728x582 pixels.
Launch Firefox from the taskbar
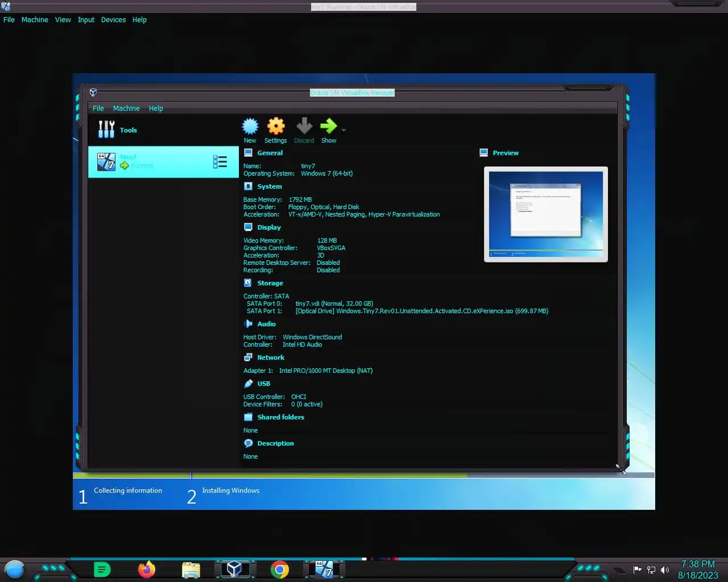(x=147, y=569)
